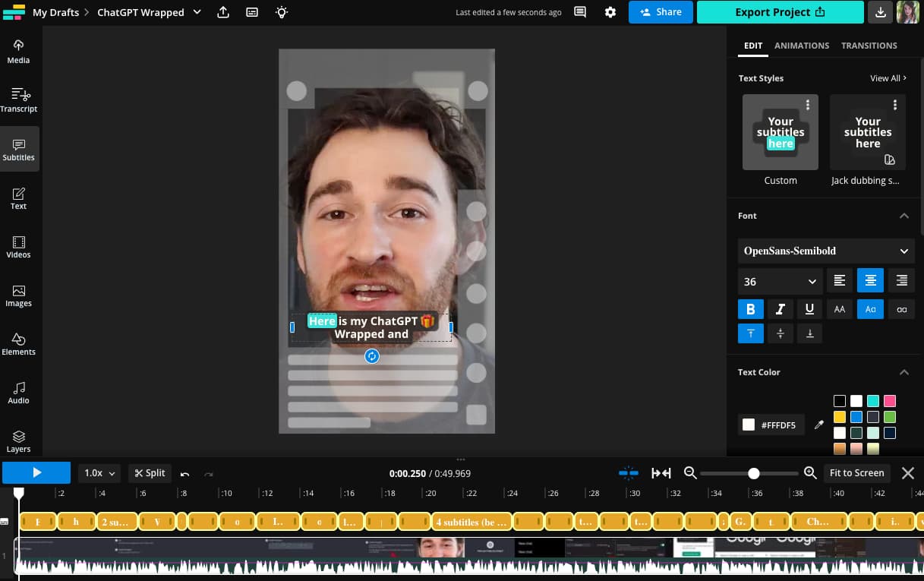This screenshot has width=924, height=581.
Task: Close the timeline panel
Action: click(x=907, y=473)
